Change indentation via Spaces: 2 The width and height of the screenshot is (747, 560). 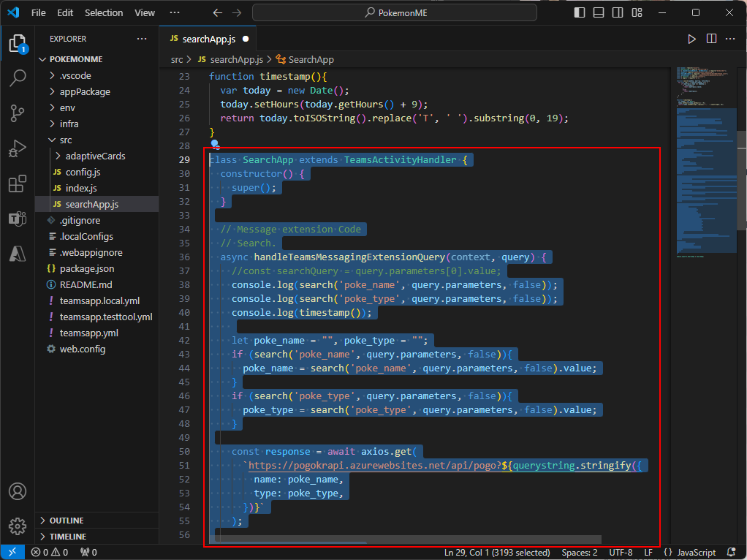580,553
